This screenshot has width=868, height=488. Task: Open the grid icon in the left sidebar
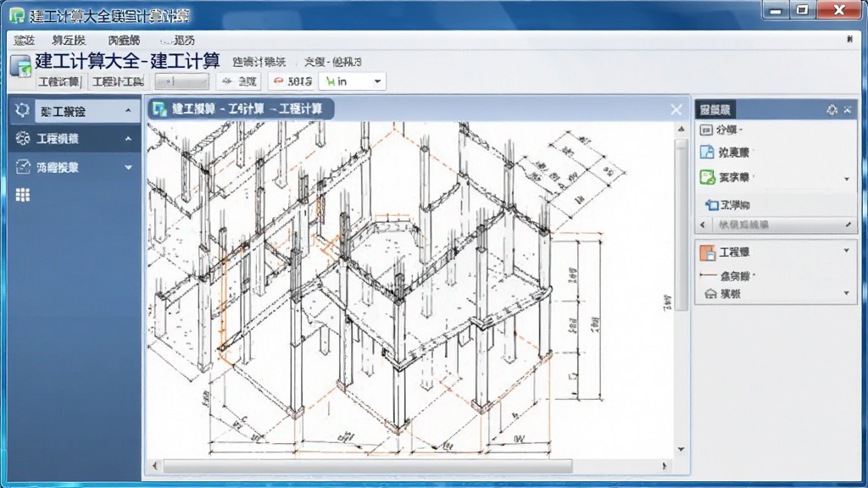[23, 195]
